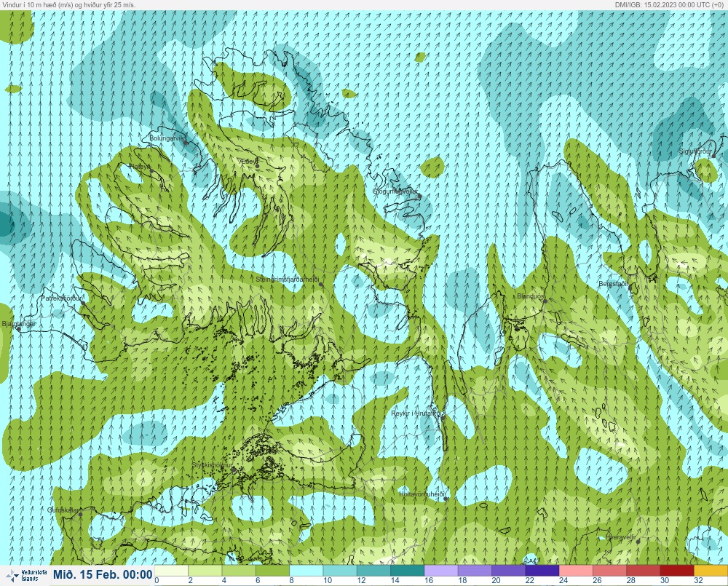Select the 2–4 m/s light green legend swatch
The height and width of the screenshot is (586, 728).
pyautogui.click(x=205, y=571)
